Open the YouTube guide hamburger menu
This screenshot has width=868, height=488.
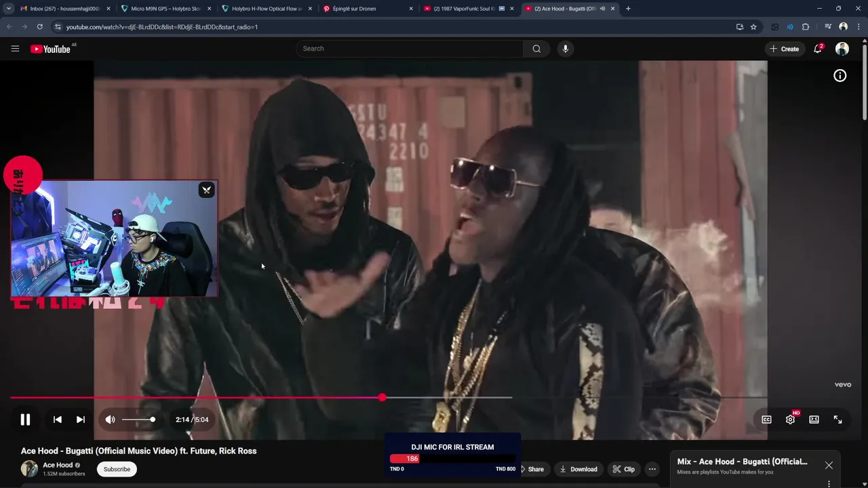point(15,49)
